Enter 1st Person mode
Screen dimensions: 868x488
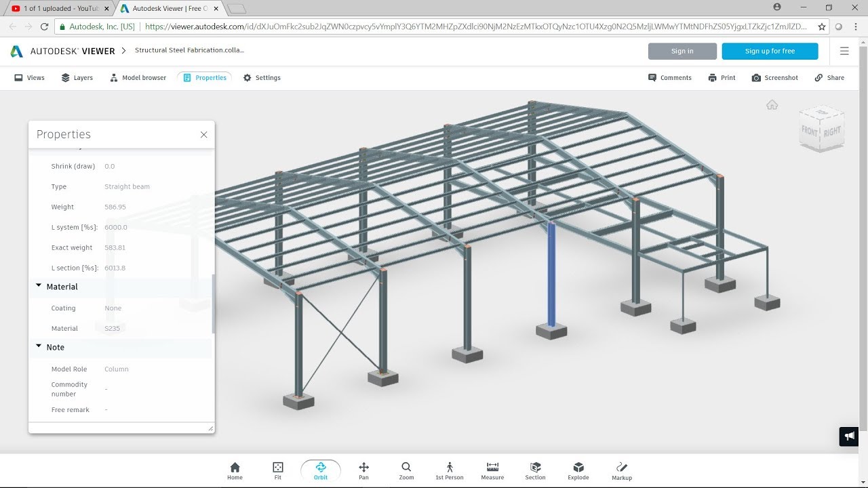pyautogui.click(x=449, y=469)
